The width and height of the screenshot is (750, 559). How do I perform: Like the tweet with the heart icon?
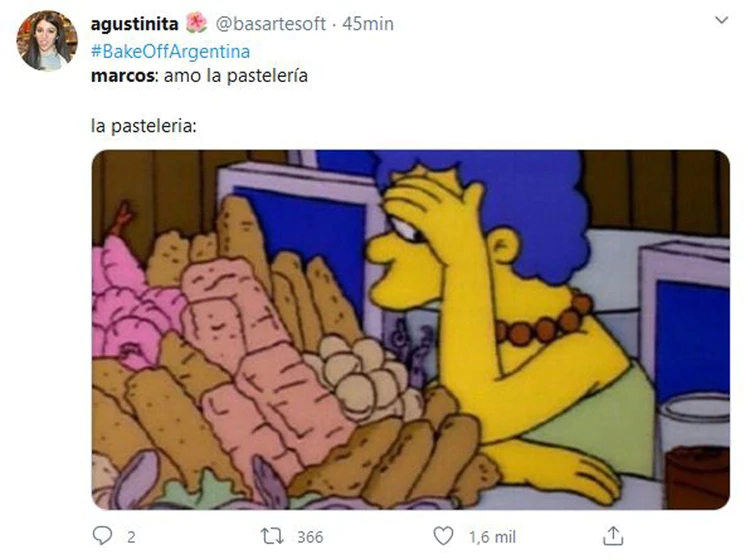pyautogui.click(x=443, y=536)
